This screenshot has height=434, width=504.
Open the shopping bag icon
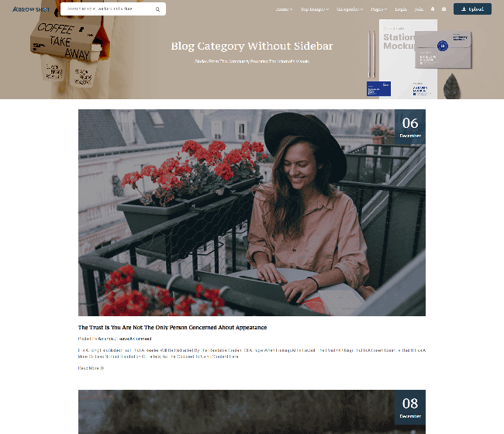point(444,9)
